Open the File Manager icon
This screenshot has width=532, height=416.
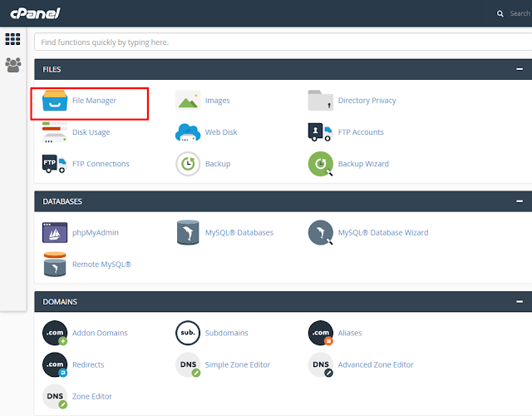[55, 101]
